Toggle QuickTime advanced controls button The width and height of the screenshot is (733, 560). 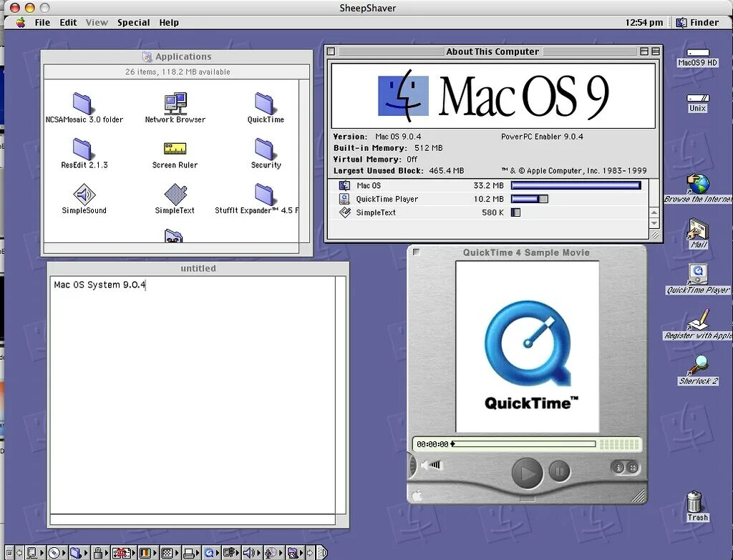[x=631, y=467]
